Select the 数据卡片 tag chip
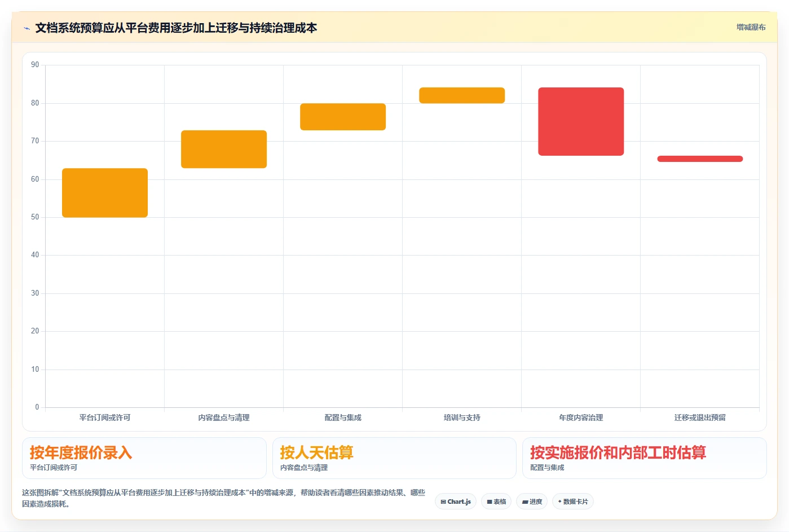The height and width of the screenshot is (532, 789). (x=573, y=502)
